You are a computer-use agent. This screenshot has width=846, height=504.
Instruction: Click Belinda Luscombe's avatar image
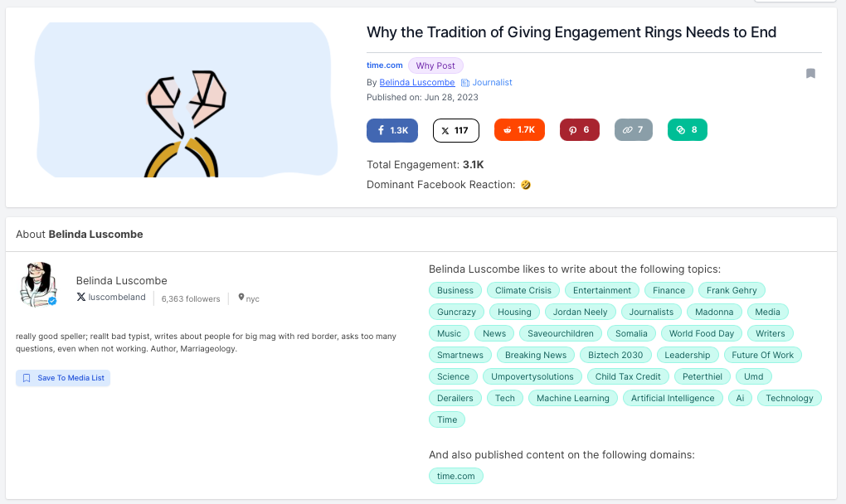pyautogui.click(x=38, y=285)
